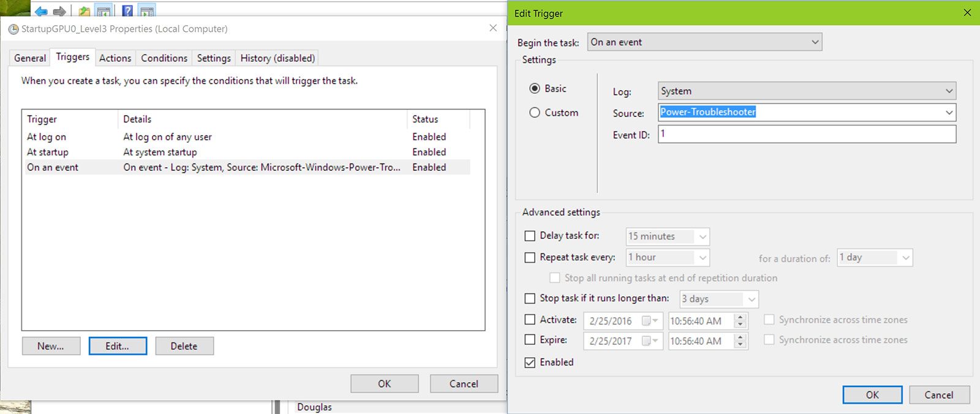Switch to the Actions tab
980x414 pixels.
(x=115, y=58)
